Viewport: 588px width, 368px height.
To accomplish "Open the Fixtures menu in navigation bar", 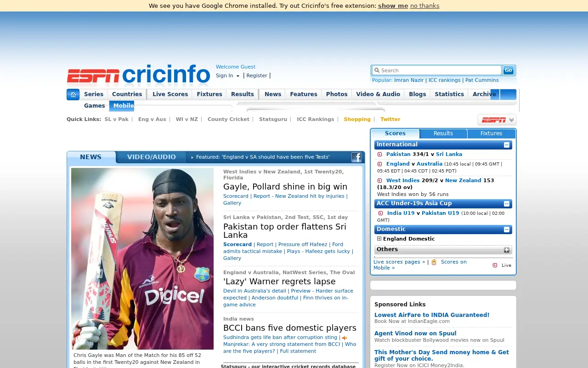I will 209,94.
